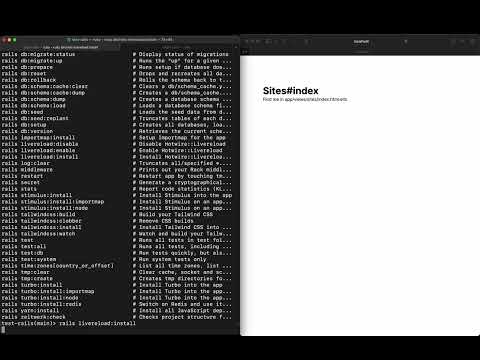Click 'rails restart' in terminal
The height and width of the screenshot is (360, 480).
[22, 176]
